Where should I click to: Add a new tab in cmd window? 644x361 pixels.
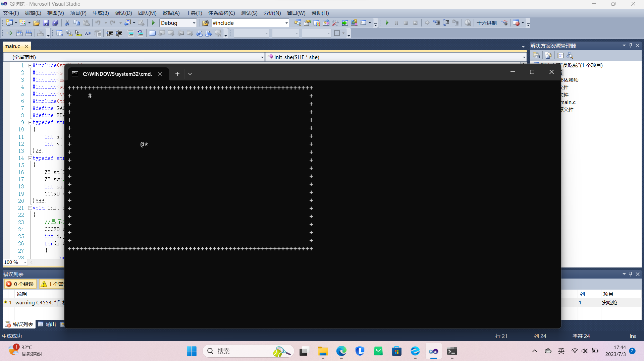tap(177, 74)
